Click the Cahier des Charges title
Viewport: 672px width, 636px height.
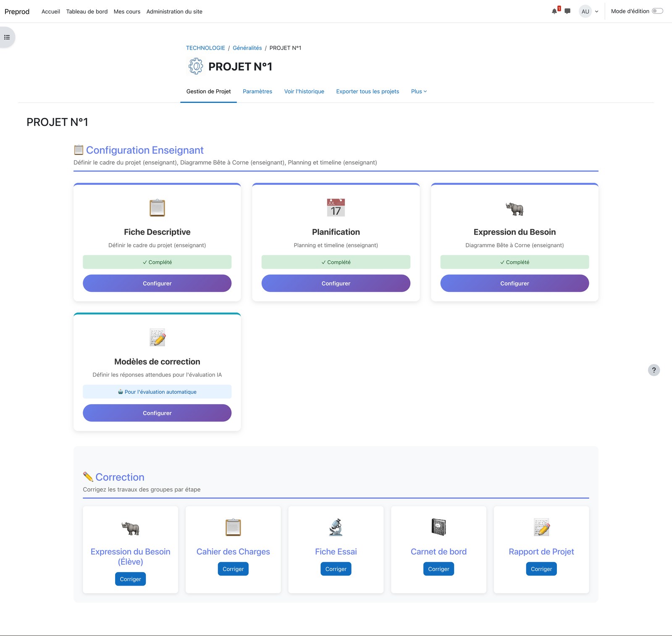(233, 552)
